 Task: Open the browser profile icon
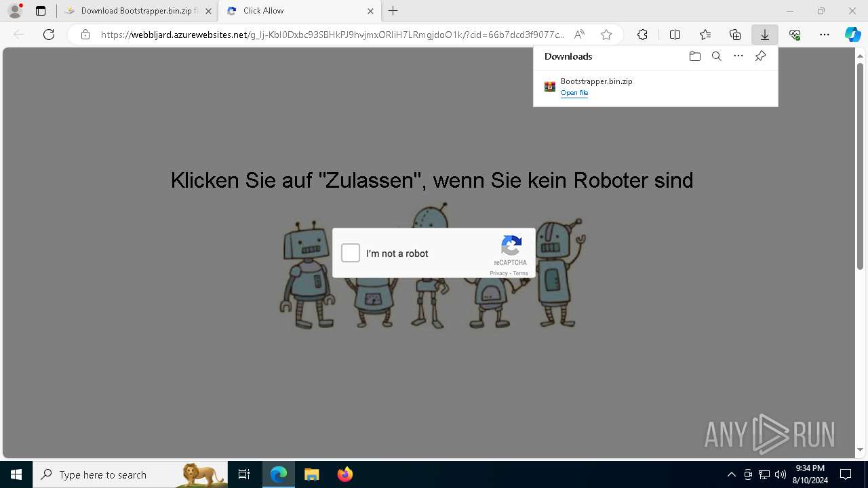coord(15,11)
